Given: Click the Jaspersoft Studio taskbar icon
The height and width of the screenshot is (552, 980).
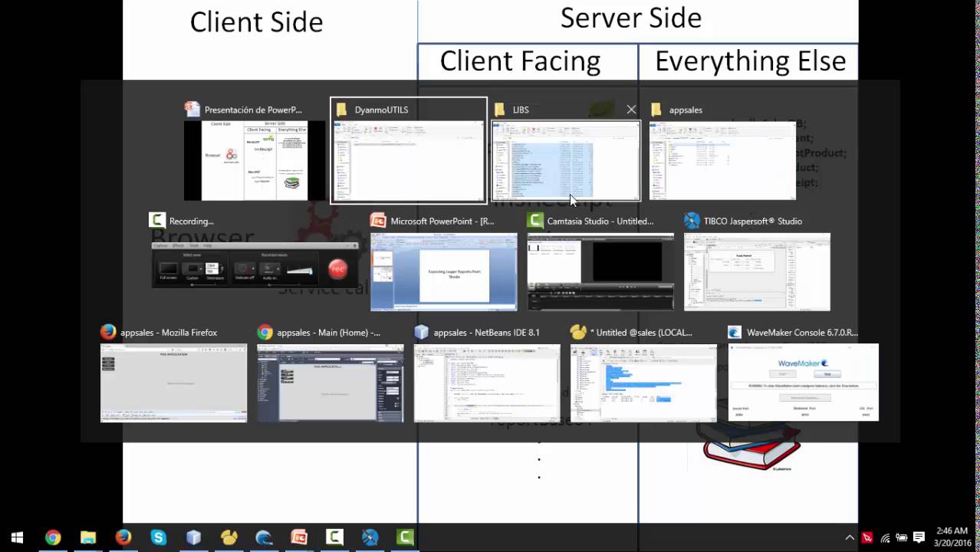Looking at the screenshot, I should (370, 537).
